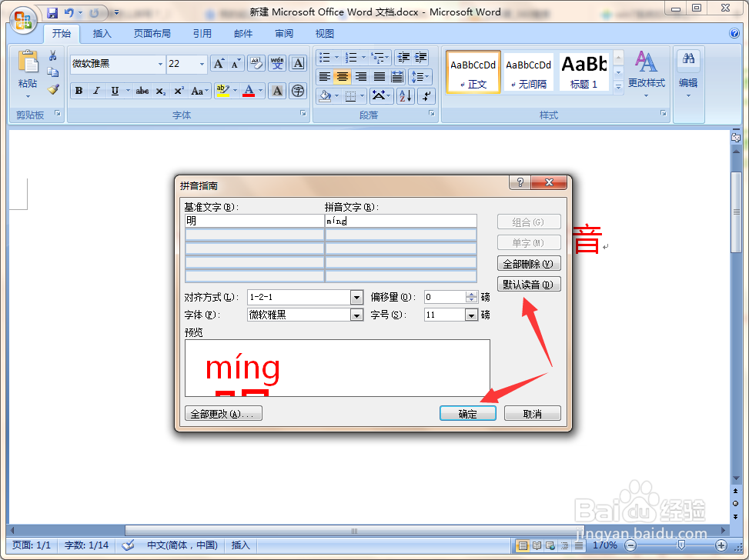The image size is (749, 560).
Task: Decrease paragraph indent
Action: tap(403, 58)
